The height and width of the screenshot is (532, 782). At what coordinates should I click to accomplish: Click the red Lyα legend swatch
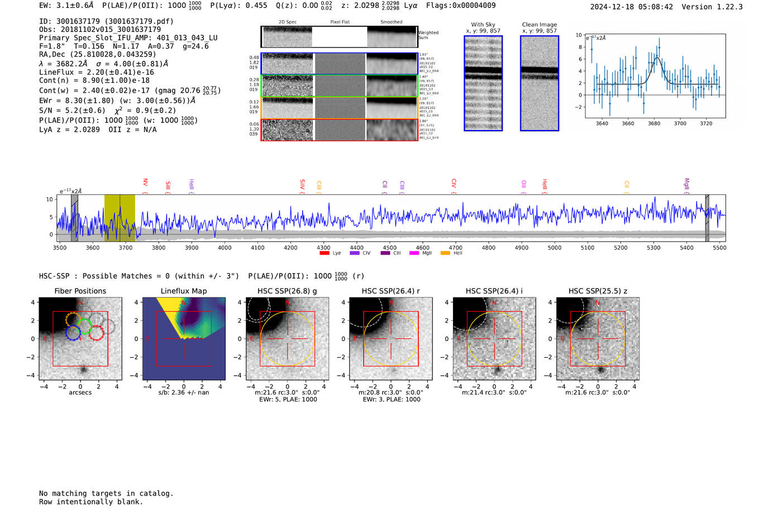pyautogui.click(x=324, y=253)
